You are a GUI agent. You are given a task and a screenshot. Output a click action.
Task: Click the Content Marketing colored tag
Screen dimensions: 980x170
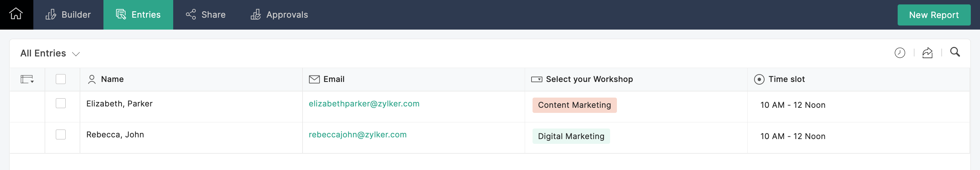(574, 105)
